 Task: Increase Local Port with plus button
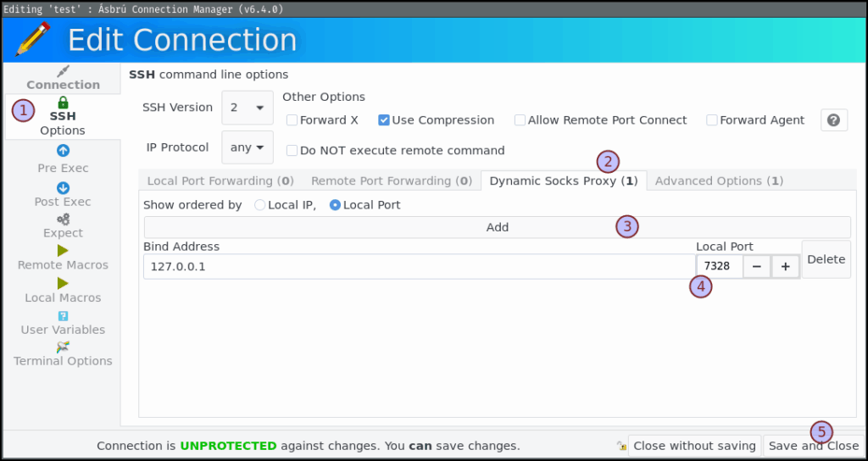(786, 267)
